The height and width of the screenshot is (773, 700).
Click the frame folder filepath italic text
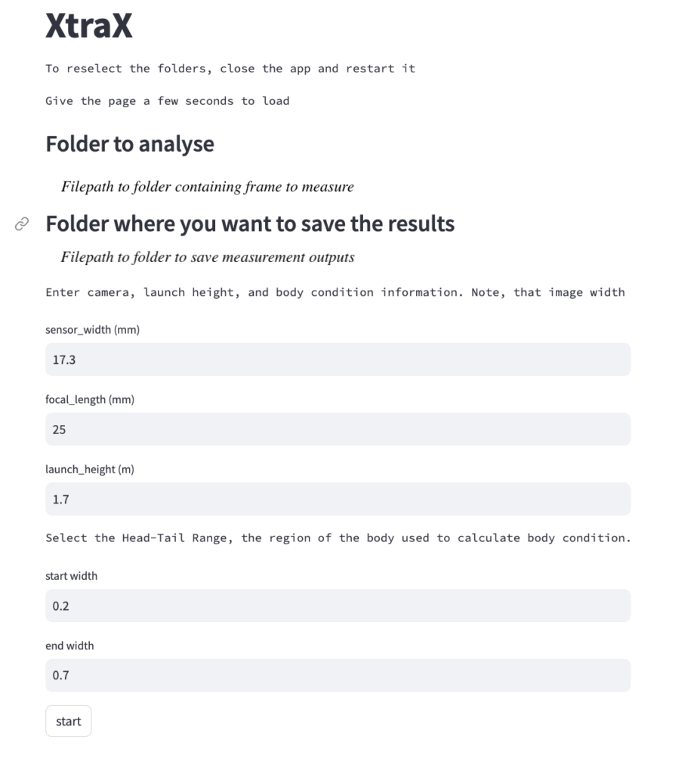207,187
